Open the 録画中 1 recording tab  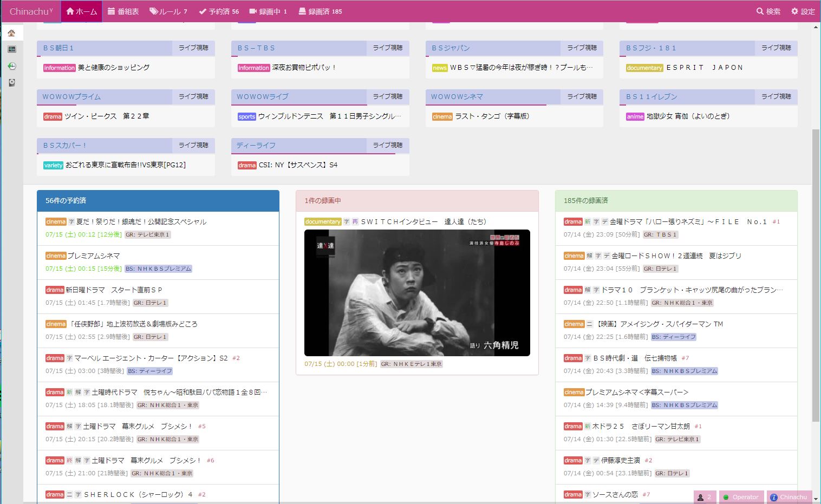point(268,11)
